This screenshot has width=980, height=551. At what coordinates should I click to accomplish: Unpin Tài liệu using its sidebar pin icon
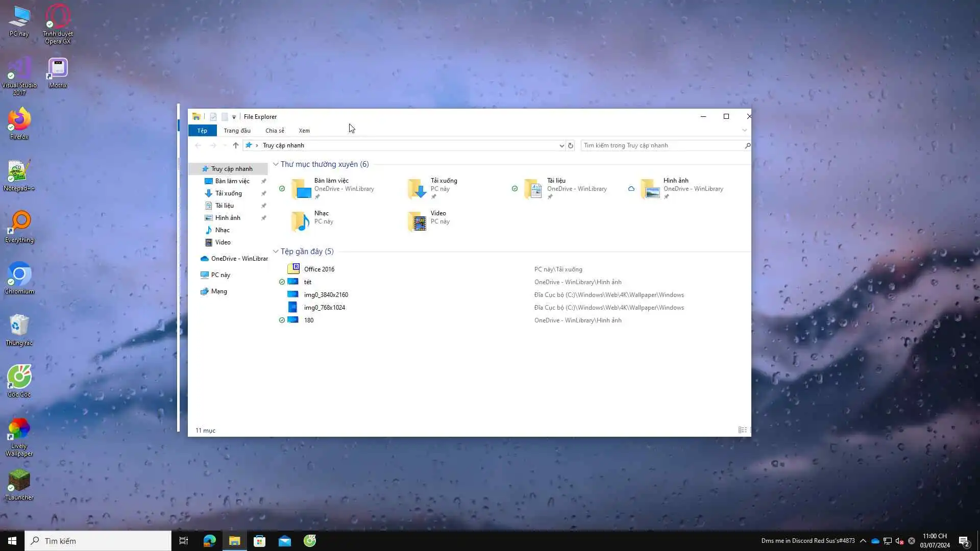point(264,206)
